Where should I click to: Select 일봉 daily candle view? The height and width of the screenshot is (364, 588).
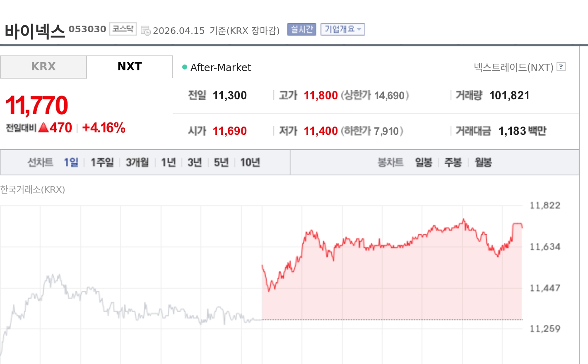[423, 162]
